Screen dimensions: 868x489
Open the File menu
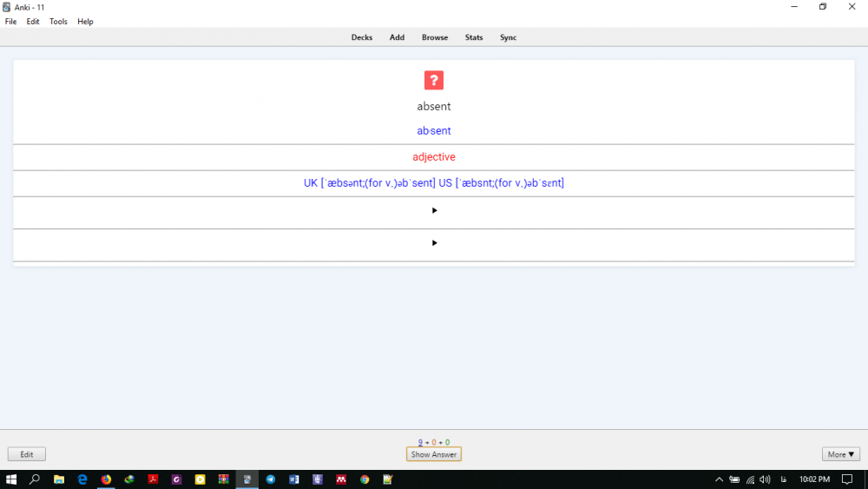click(10, 22)
